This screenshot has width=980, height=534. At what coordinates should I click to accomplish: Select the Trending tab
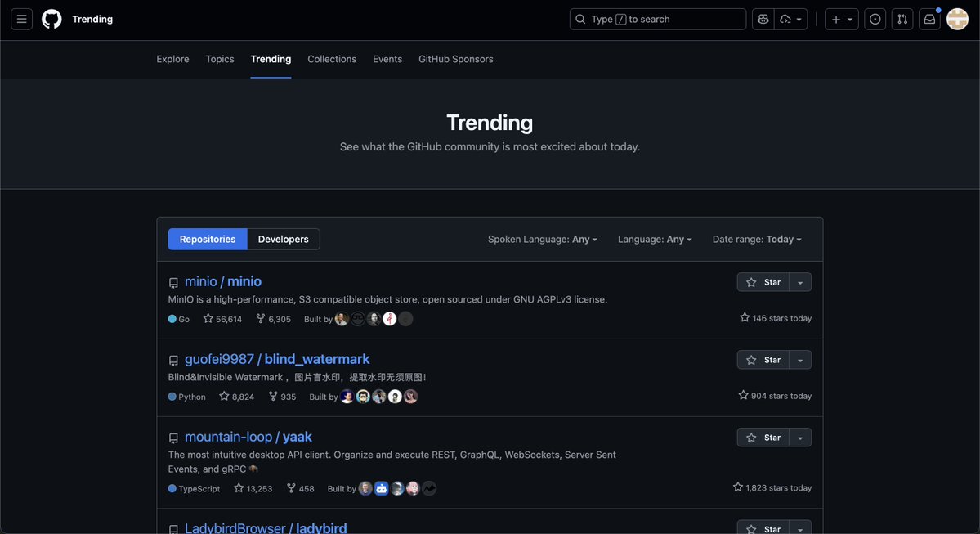[x=271, y=59]
